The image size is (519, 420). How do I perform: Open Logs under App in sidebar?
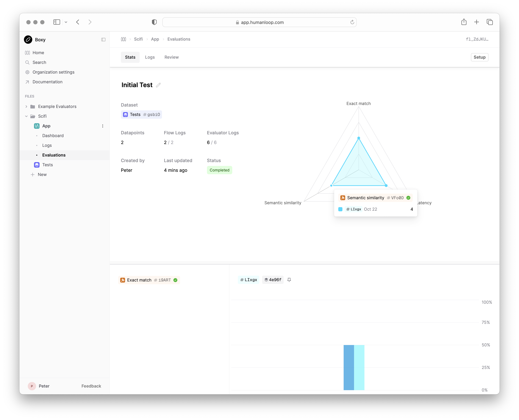pos(47,145)
